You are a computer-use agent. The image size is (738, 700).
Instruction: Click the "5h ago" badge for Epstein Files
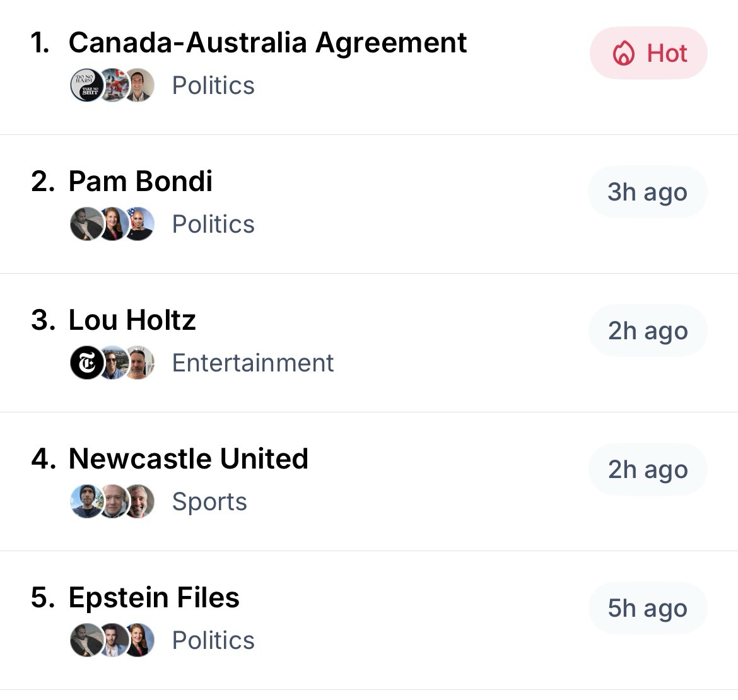(x=647, y=609)
